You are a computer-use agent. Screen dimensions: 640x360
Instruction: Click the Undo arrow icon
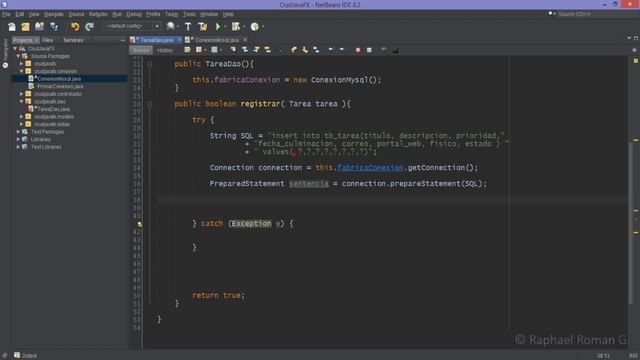[x=75, y=27]
